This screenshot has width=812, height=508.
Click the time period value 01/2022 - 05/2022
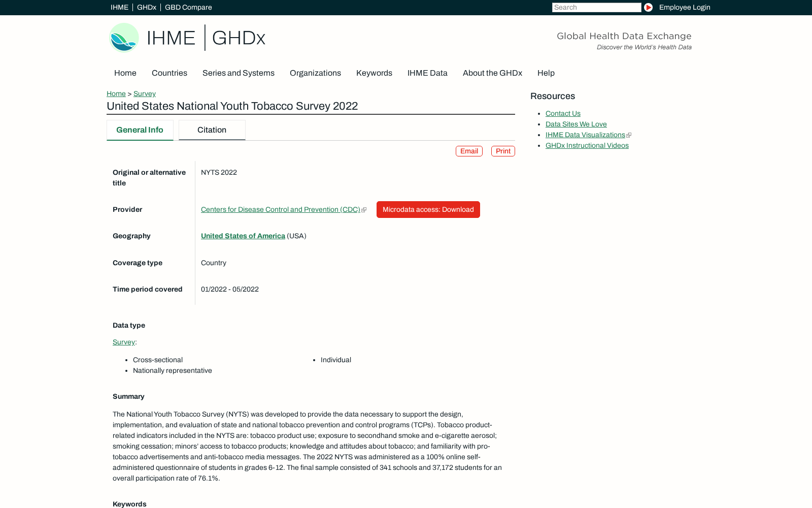(x=230, y=289)
